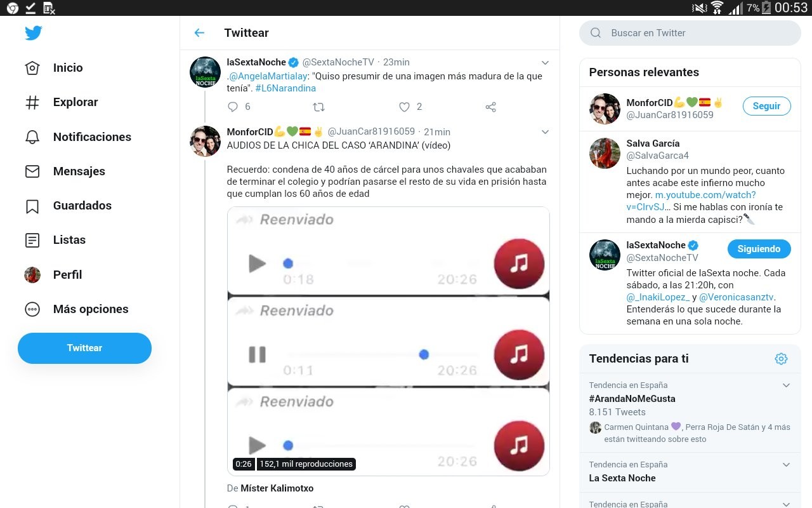Select Notificaciones in the navigation menu
Viewport: 812px width, 508px height.
[x=92, y=137]
